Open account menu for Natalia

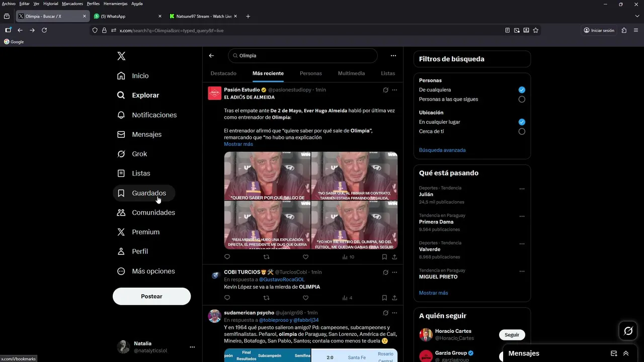tap(192, 347)
